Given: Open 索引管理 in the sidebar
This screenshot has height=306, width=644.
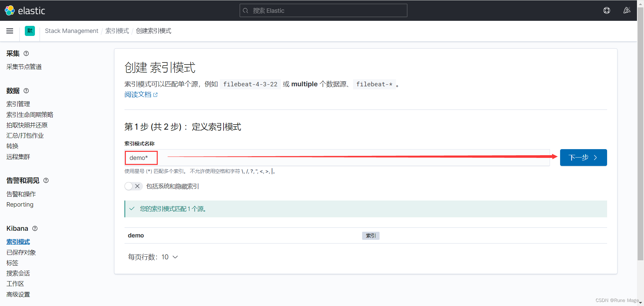Looking at the screenshot, I should [18, 104].
